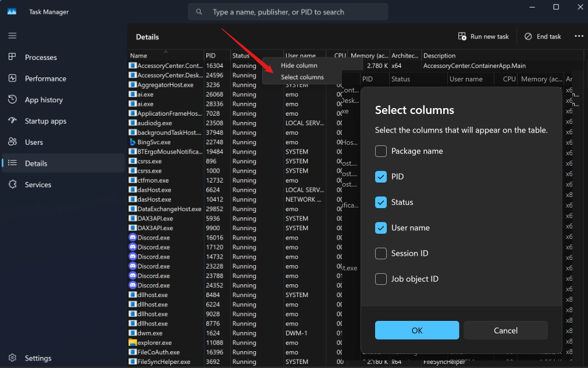Choose Select columns from context menu
The image size is (588, 368).
302,77
